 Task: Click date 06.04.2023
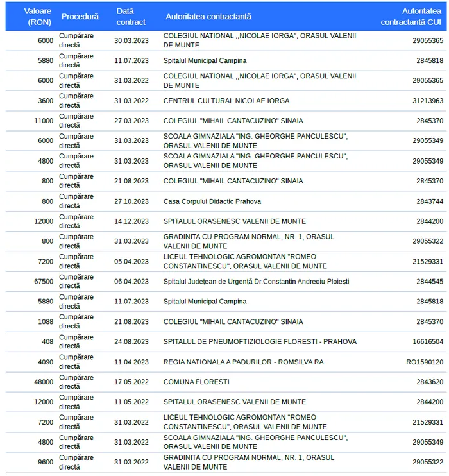click(131, 282)
